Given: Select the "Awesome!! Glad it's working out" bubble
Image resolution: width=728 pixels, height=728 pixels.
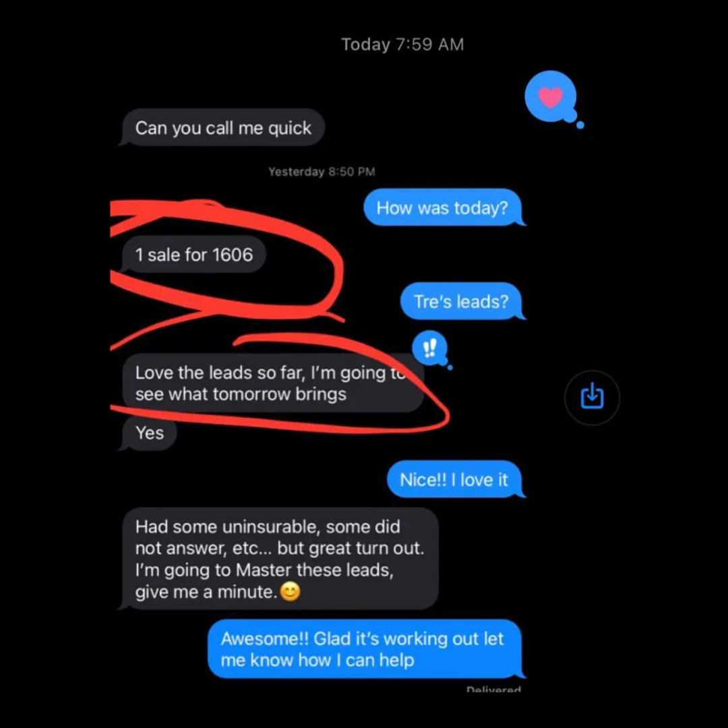Looking at the screenshot, I should [x=366, y=649].
